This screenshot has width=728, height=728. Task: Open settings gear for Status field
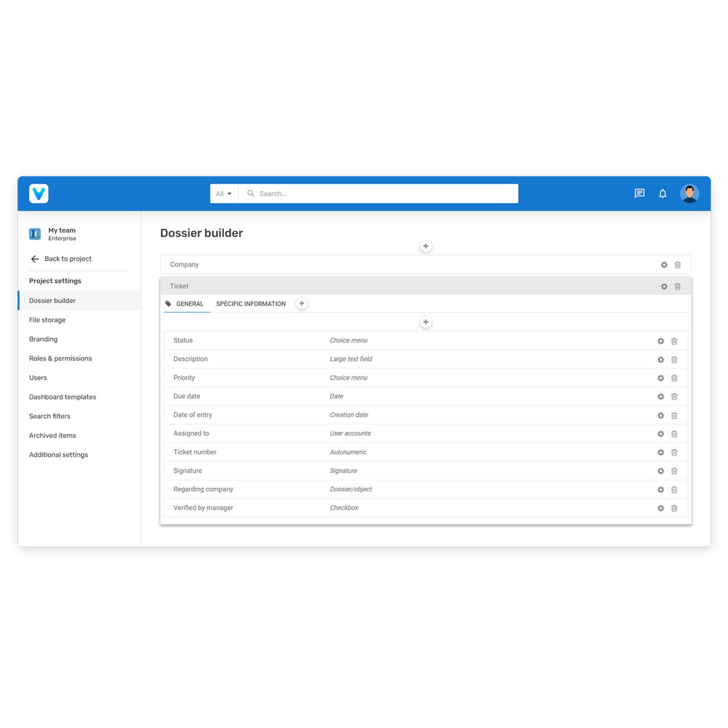pos(660,341)
